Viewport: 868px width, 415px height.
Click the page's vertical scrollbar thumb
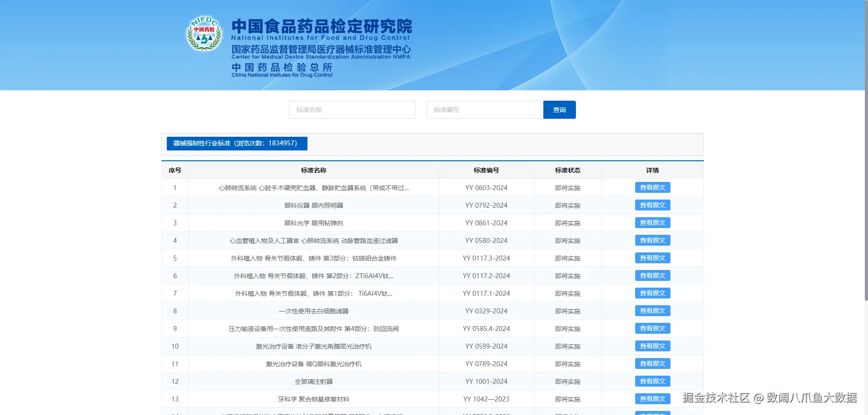(x=866, y=150)
